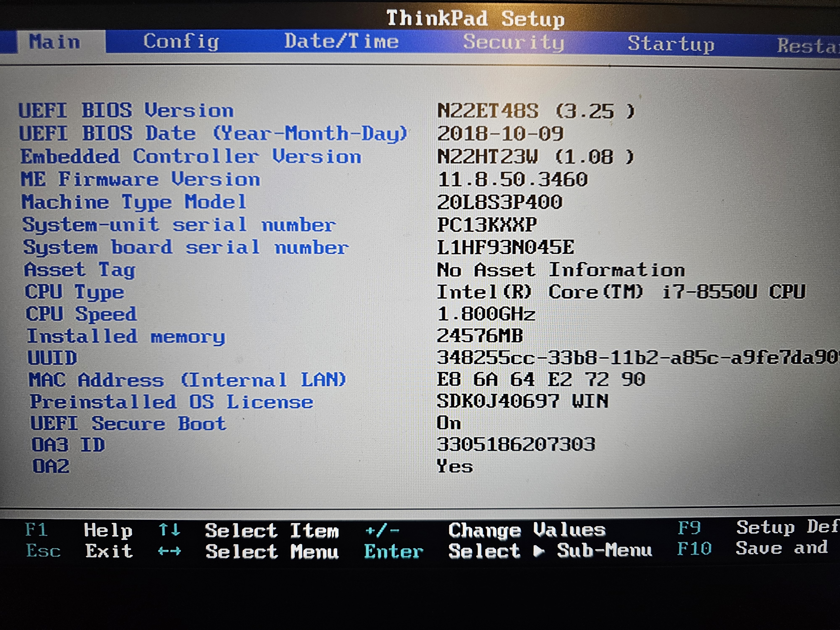Select the UEFI Secure Boot On value
840x630 pixels.
pos(449,423)
